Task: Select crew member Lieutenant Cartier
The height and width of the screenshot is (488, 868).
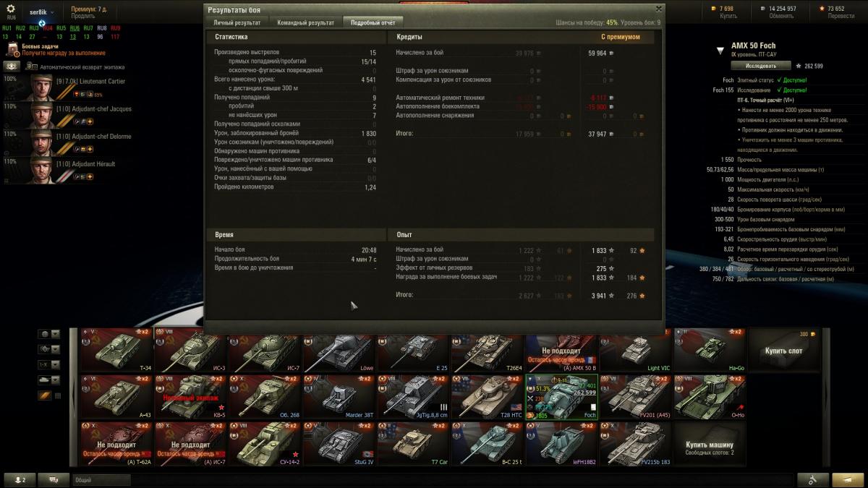Action: tap(70, 87)
